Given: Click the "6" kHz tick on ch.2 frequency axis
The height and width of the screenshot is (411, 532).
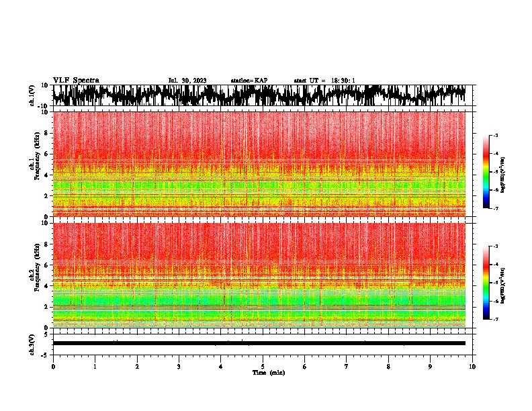Looking at the screenshot, I should (x=46, y=265).
